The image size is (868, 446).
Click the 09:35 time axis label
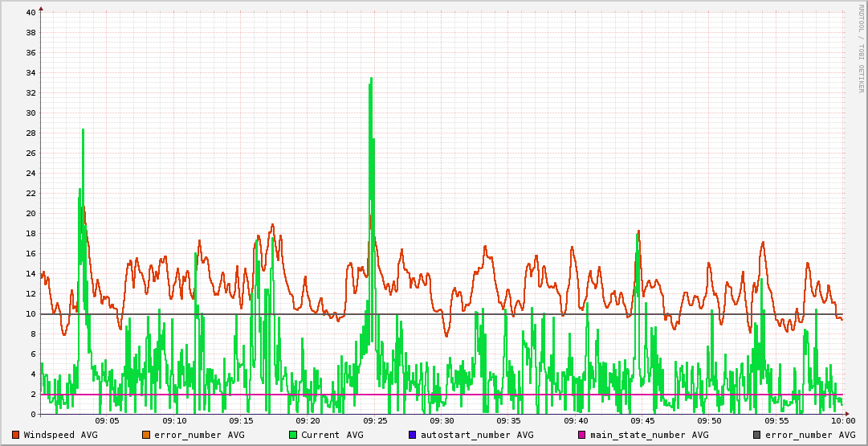pos(509,422)
